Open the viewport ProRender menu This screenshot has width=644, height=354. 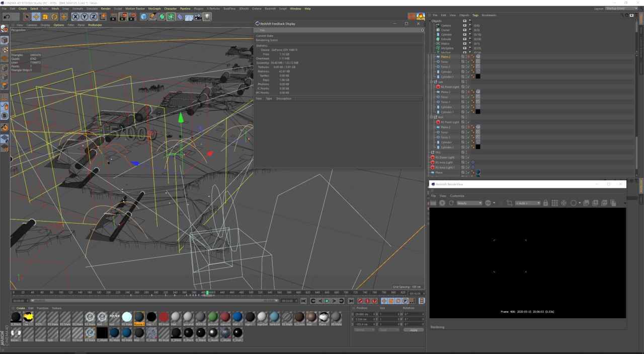pos(95,25)
